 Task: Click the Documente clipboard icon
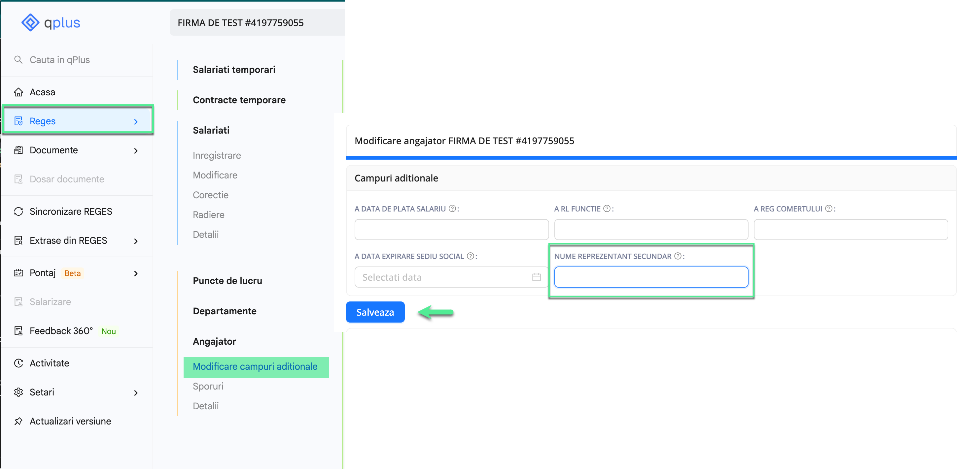coord(18,150)
